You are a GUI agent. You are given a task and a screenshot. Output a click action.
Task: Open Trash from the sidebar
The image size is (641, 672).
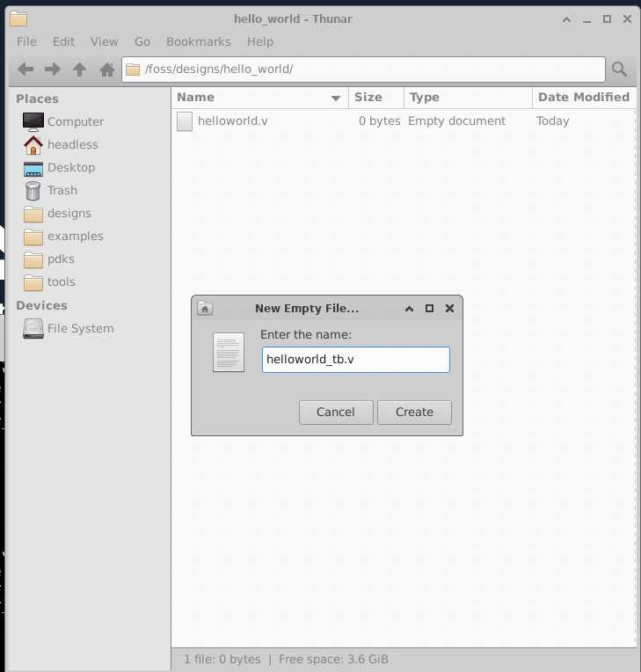click(x=62, y=190)
